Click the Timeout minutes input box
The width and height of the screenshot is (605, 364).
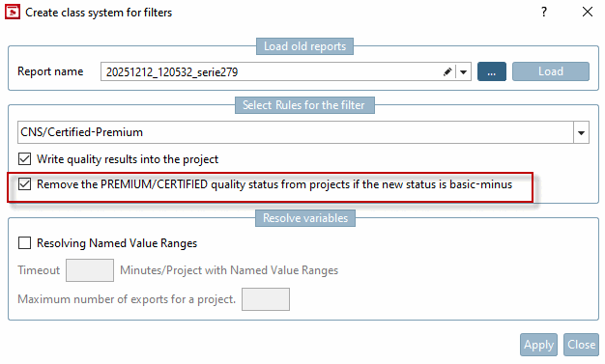click(x=90, y=270)
